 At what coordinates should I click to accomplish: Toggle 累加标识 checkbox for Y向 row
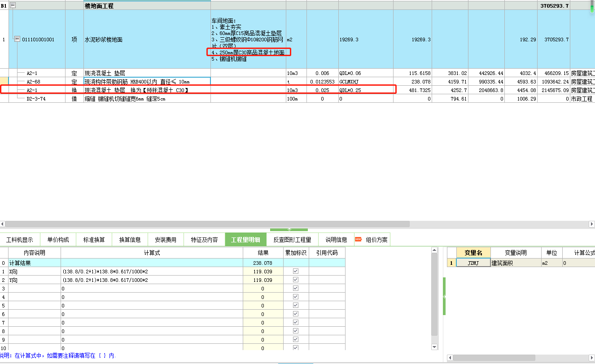tap(295, 280)
